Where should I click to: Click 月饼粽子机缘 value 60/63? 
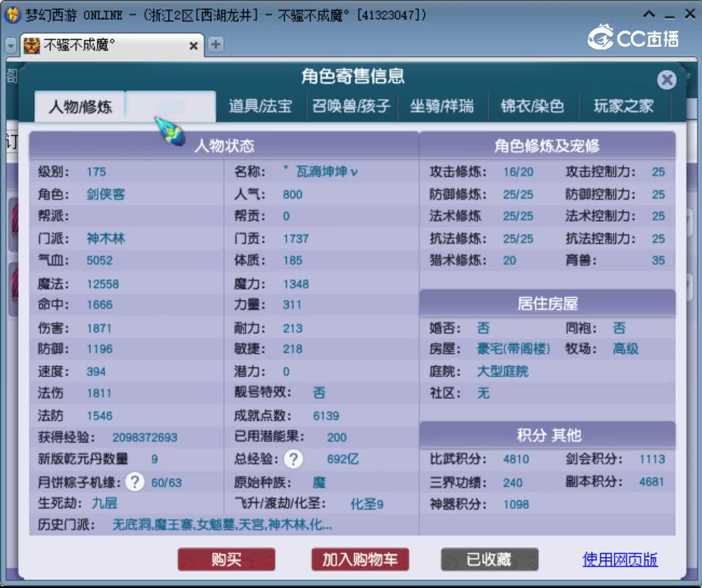166,483
